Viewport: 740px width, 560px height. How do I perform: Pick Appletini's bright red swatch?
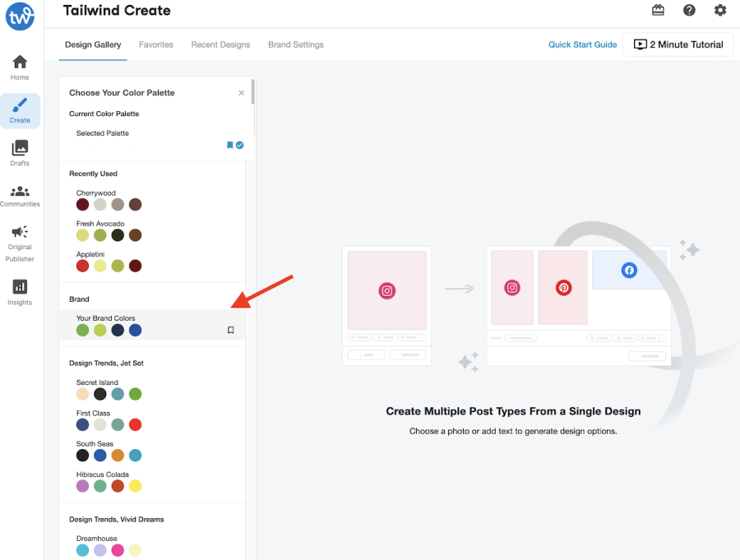click(x=82, y=266)
